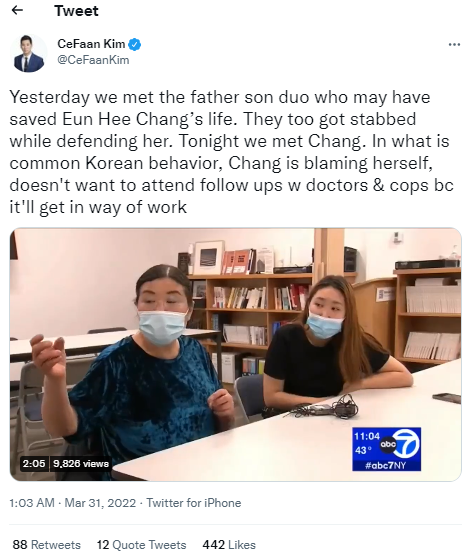
Task: Click the tweet text about Eun Hee Chang
Action: pyautogui.click(x=231, y=152)
